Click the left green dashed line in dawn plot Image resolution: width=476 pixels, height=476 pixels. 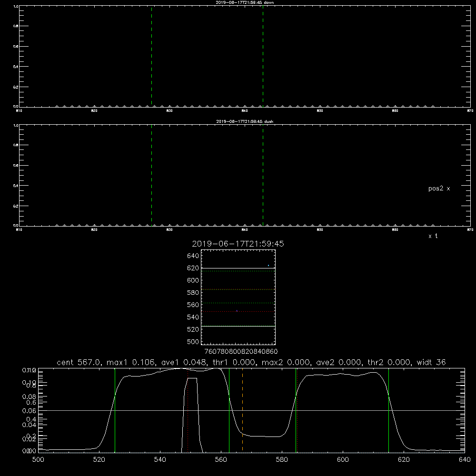[x=151, y=56]
